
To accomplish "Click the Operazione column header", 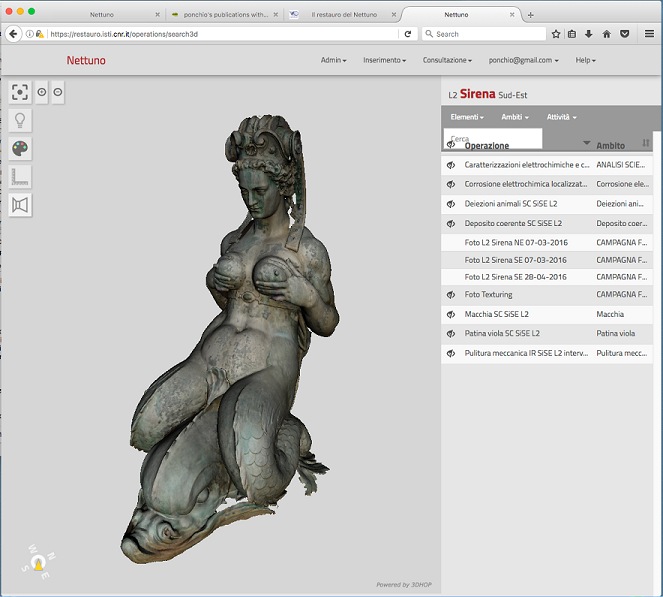I will pos(487,146).
